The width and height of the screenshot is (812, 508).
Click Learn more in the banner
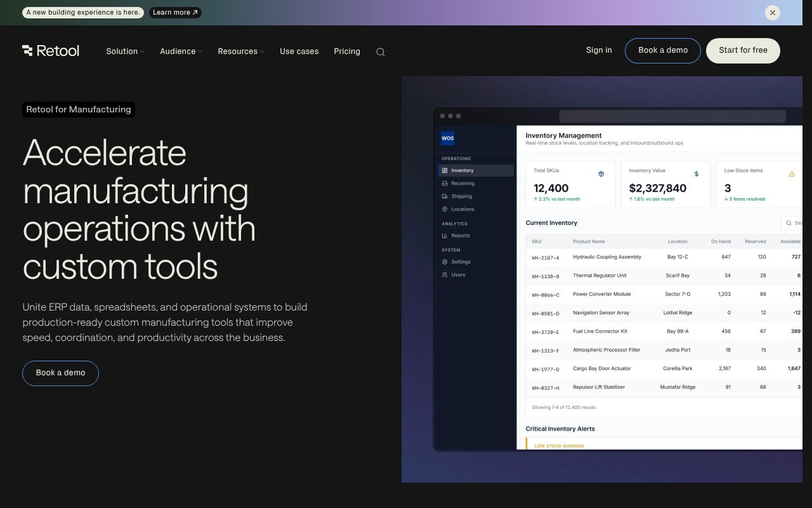click(x=175, y=13)
